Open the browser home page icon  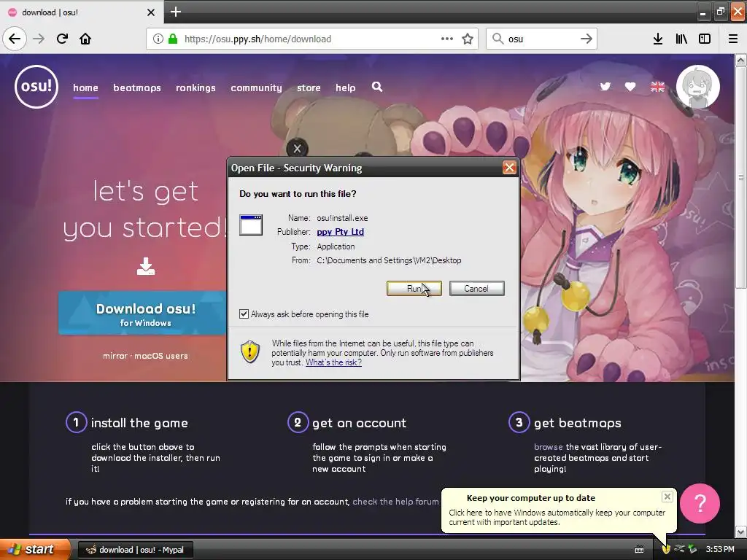click(x=85, y=39)
